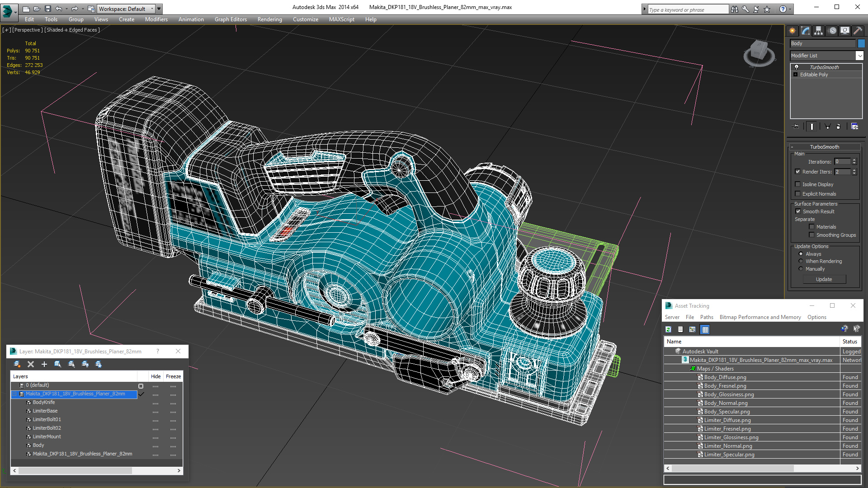Select the Always update radio button
This screenshot has width=868, height=488.
[x=801, y=254]
